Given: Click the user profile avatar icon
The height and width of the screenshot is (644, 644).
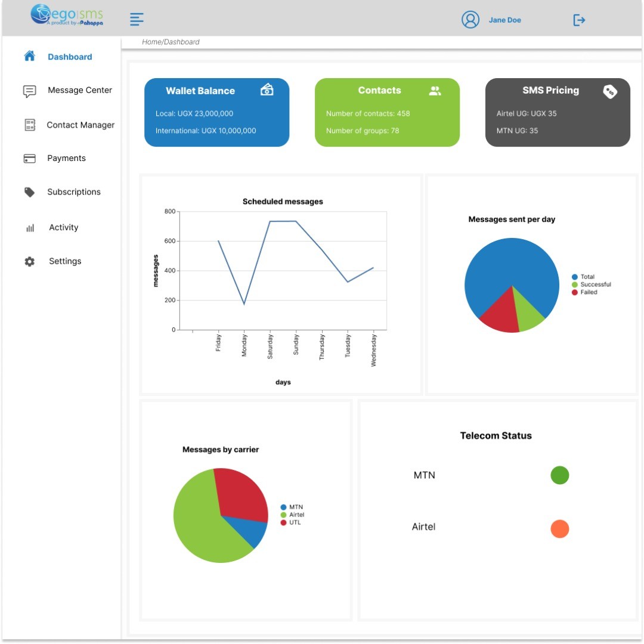Looking at the screenshot, I should pyautogui.click(x=470, y=20).
